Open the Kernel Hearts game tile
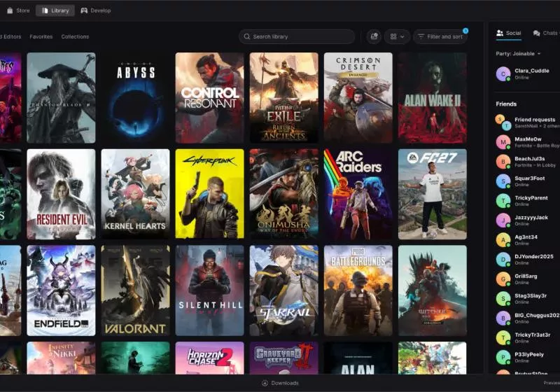 click(x=135, y=194)
